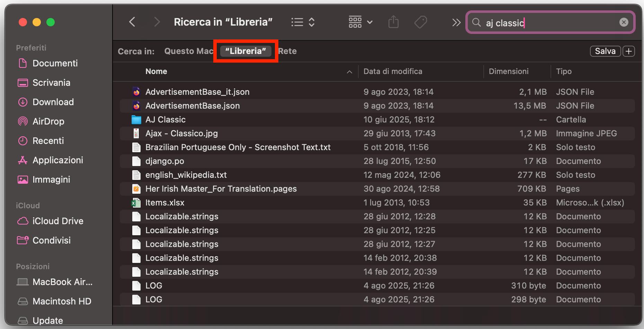This screenshot has width=644, height=329.
Task: Sort by Dimensioni column header
Action: 508,72
